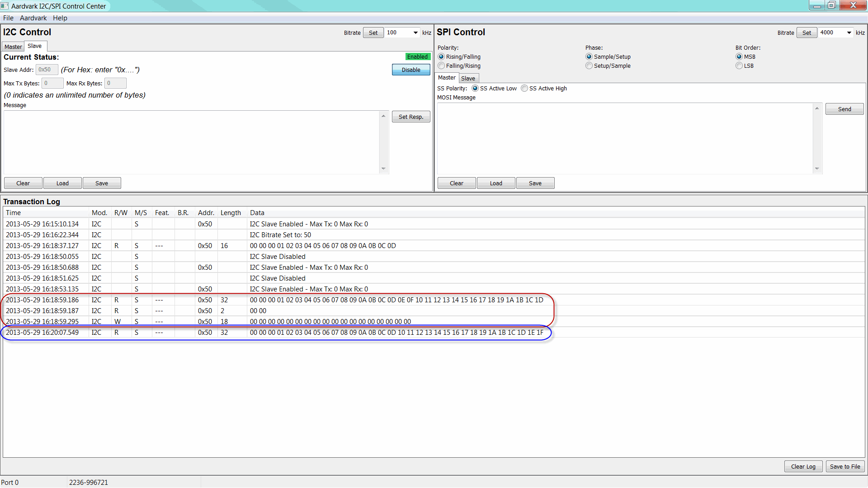868x488 pixels.
Task: Select Setup/Sample phase option
Action: [589, 66]
